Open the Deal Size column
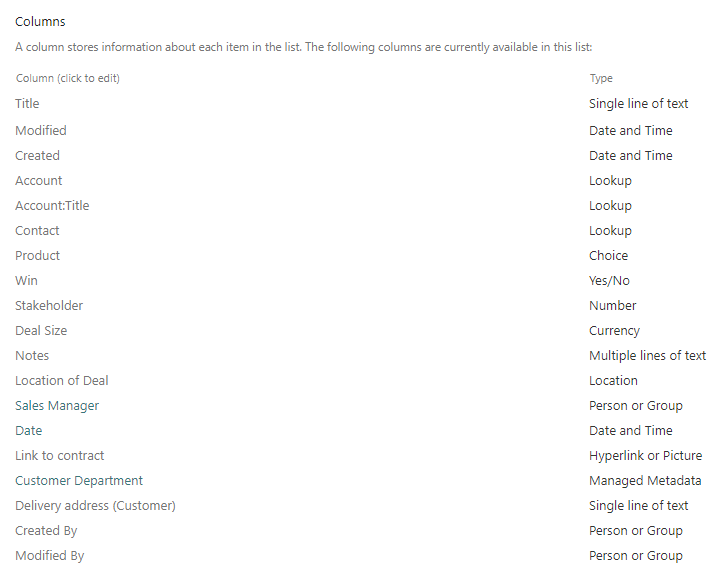Screen dimensions: 725x575 (41, 331)
